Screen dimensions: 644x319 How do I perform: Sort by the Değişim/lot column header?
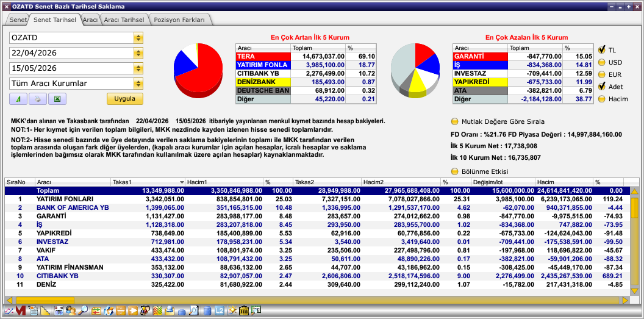pos(503,182)
